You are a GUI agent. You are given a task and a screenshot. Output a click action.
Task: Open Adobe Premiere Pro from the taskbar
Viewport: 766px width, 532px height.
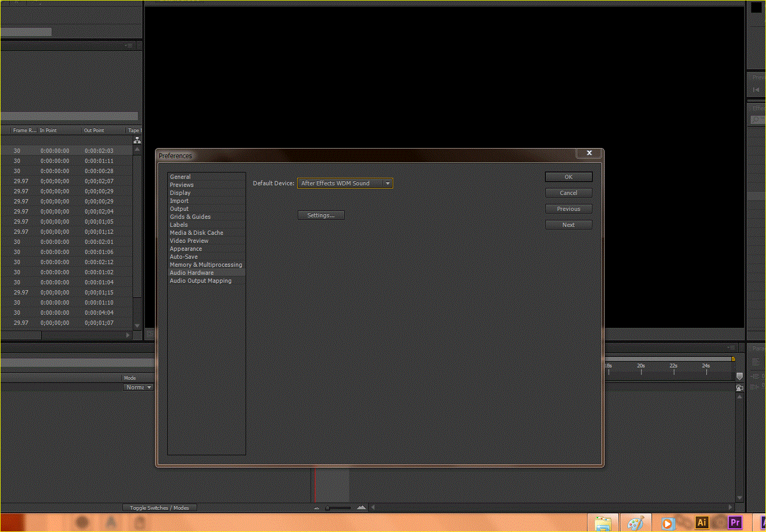pyautogui.click(x=735, y=522)
